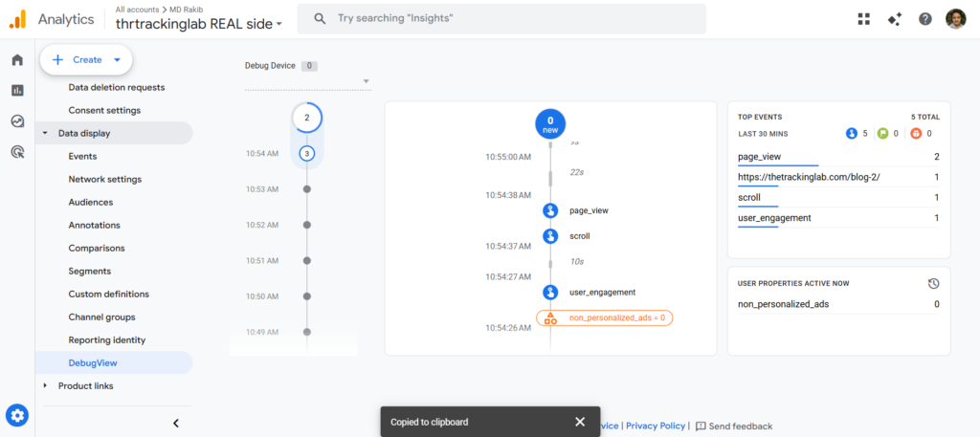The height and width of the screenshot is (437, 980).
Task: Dismiss the Copied to clipboard toast
Action: pyautogui.click(x=580, y=422)
